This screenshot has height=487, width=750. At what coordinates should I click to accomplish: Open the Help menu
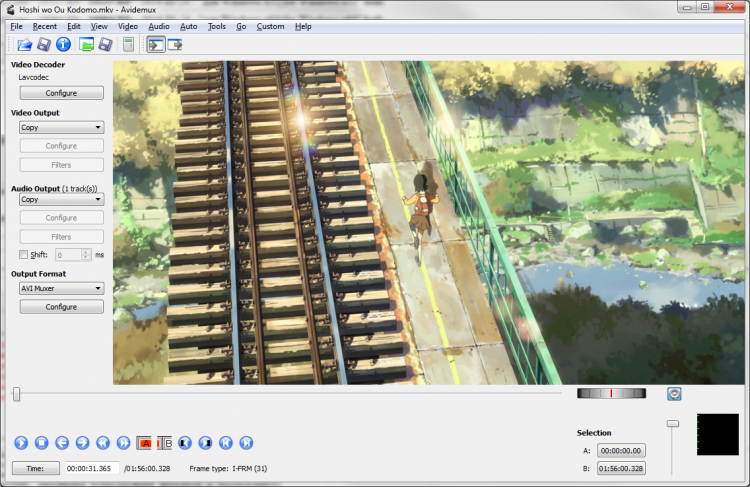303,26
